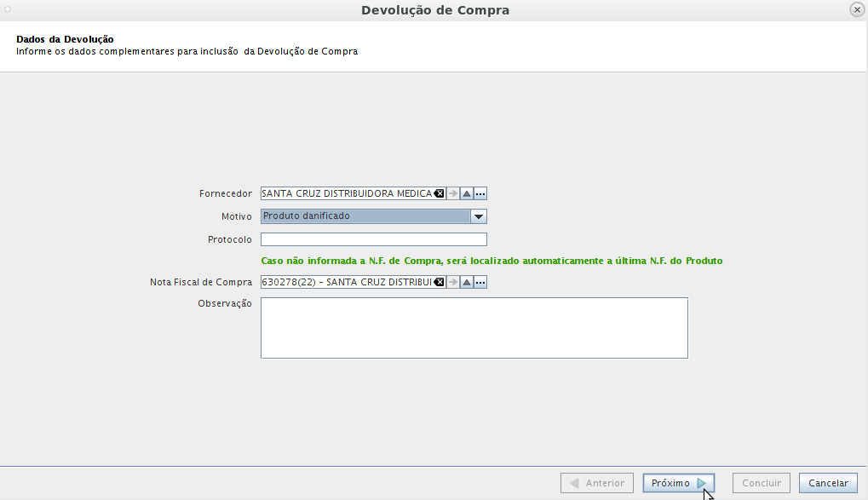
Task: Click the Anterior button
Action: [x=597, y=483]
